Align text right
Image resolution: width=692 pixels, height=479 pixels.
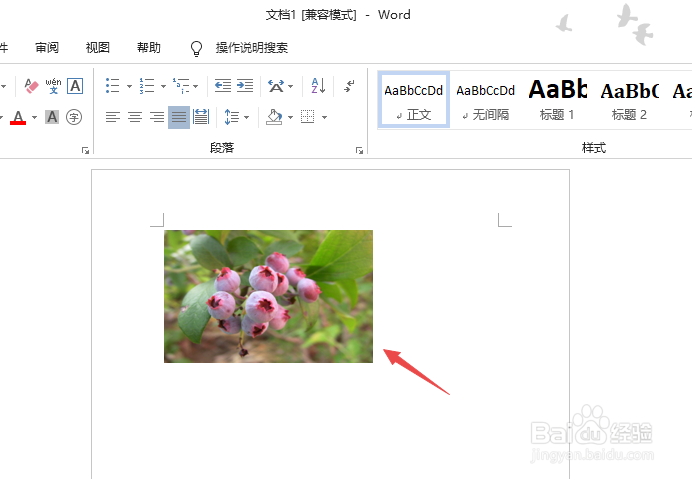(157, 117)
